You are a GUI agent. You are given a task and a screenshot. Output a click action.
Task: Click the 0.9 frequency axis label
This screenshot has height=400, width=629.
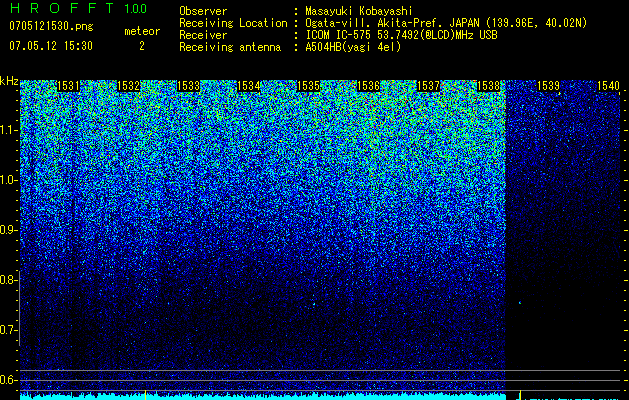click(8, 230)
